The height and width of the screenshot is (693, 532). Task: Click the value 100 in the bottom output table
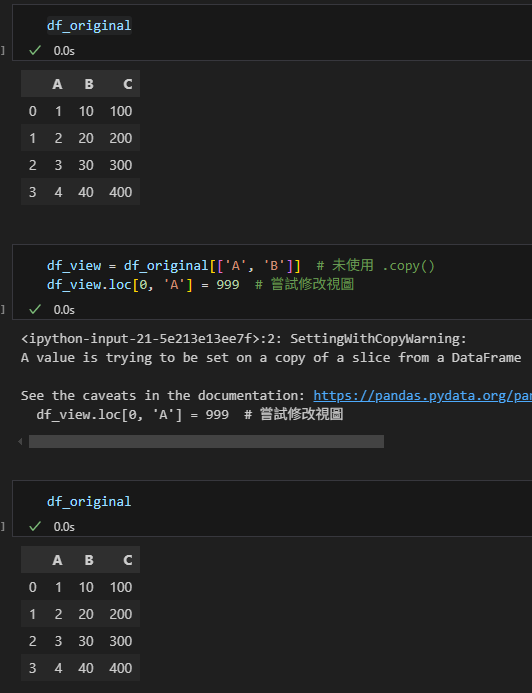tap(121, 587)
